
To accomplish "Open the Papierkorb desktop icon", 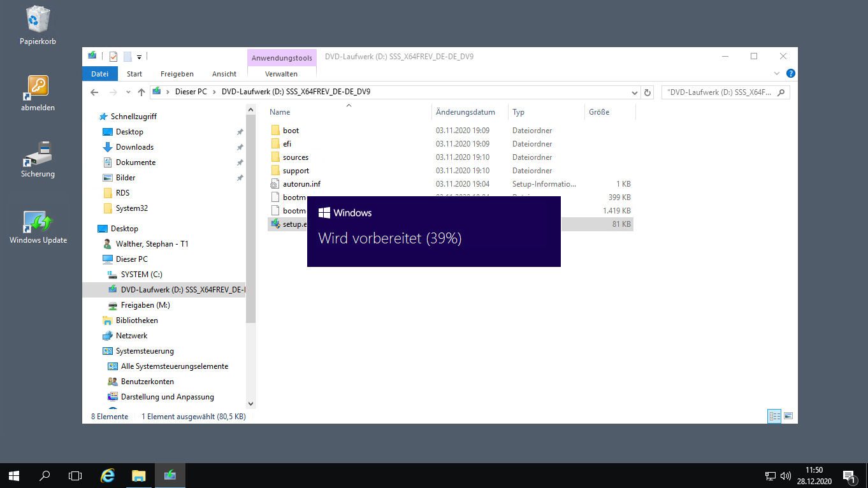I will pyautogui.click(x=38, y=25).
